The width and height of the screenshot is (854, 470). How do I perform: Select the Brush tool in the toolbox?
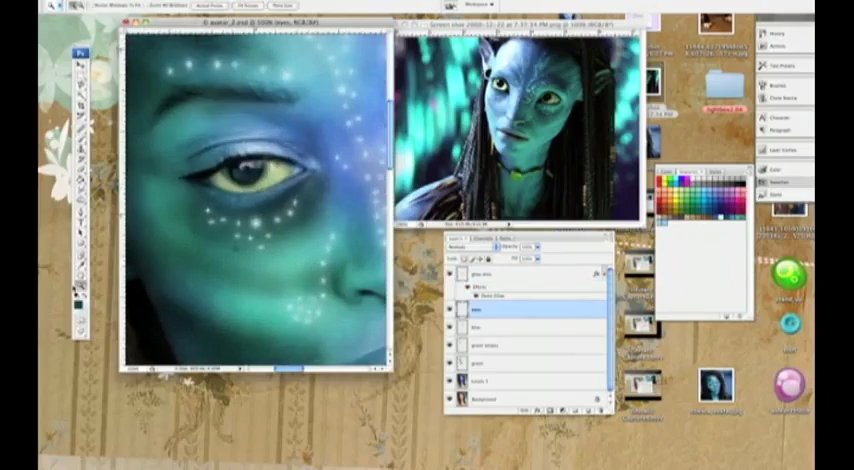click(81, 137)
